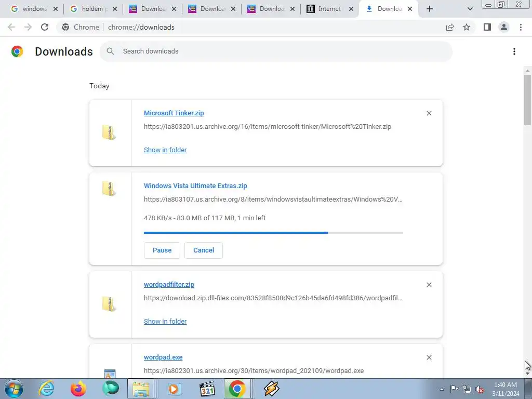
Task: Close the 'holdem' Google tab
Action: tap(115, 9)
